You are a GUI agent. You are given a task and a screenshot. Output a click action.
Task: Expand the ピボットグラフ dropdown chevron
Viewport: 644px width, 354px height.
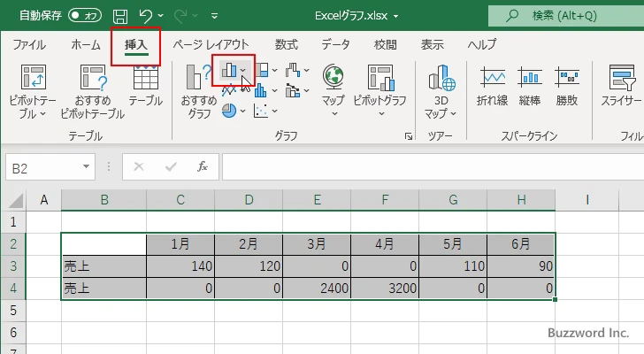[381, 114]
